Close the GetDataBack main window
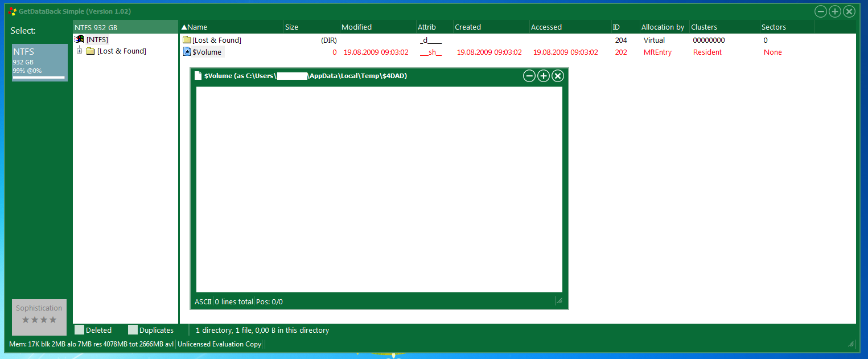This screenshot has width=868, height=359. [x=849, y=11]
